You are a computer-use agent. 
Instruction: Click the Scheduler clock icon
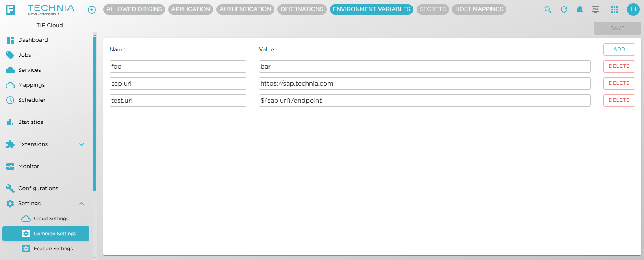click(10, 100)
